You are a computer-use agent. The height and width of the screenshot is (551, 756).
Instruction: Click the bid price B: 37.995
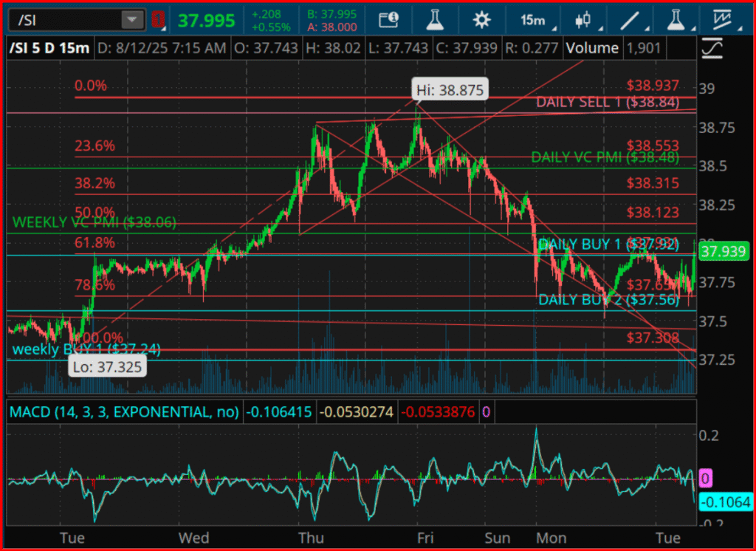(x=332, y=13)
